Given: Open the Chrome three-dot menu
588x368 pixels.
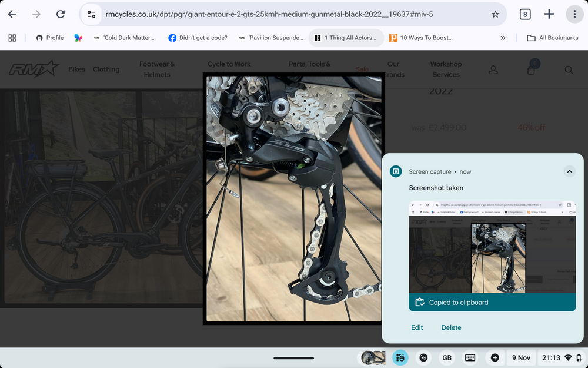Looking at the screenshot, I should pos(574,14).
